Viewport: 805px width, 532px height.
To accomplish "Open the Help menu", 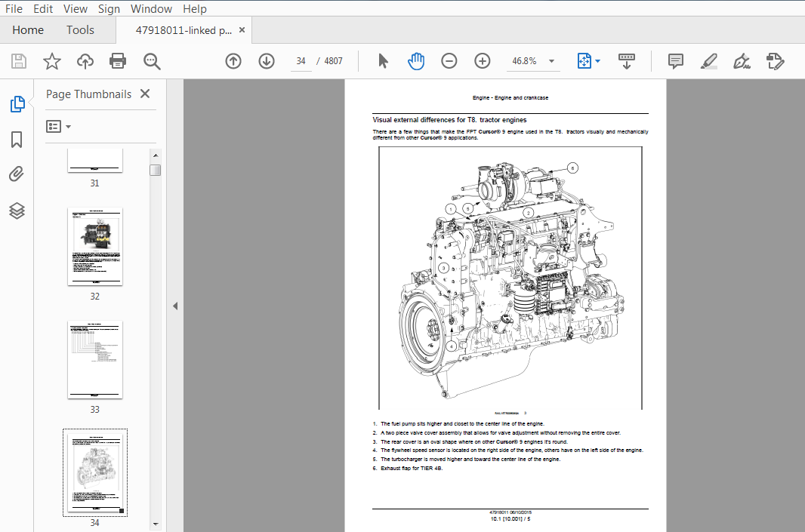I will pos(195,9).
